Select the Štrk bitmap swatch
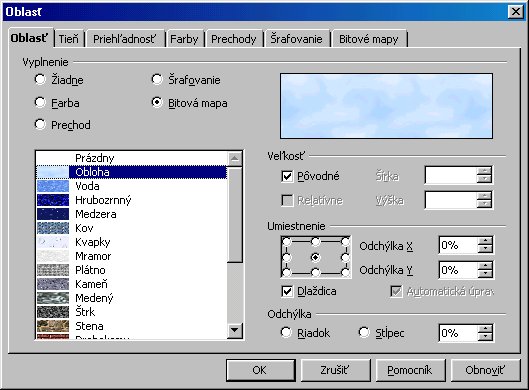 tap(53, 312)
